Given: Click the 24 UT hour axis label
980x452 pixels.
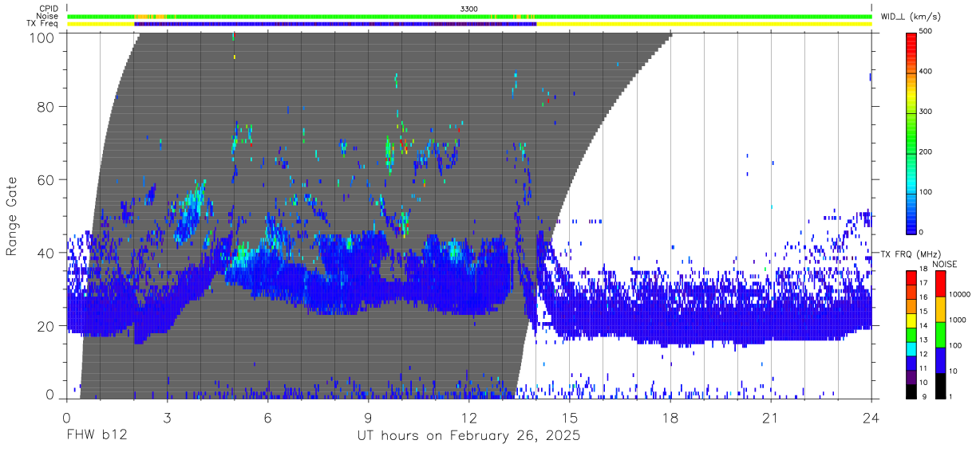Looking at the screenshot, I should tap(871, 417).
